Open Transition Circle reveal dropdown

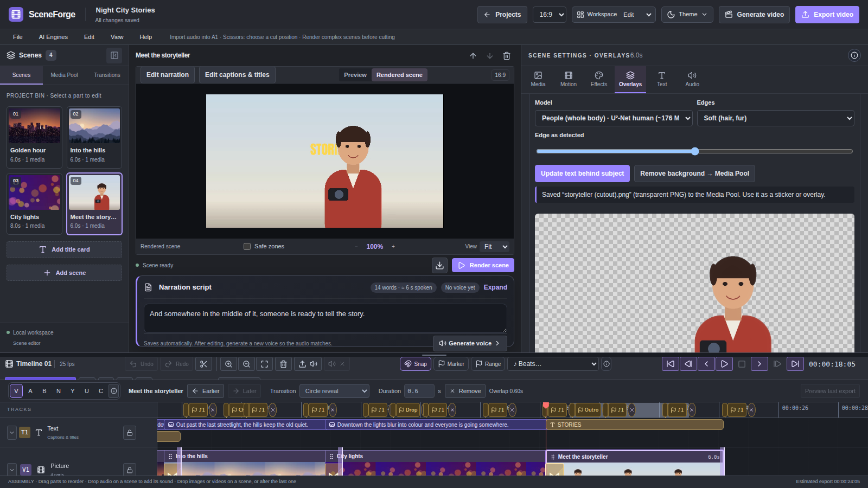tap(335, 391)
